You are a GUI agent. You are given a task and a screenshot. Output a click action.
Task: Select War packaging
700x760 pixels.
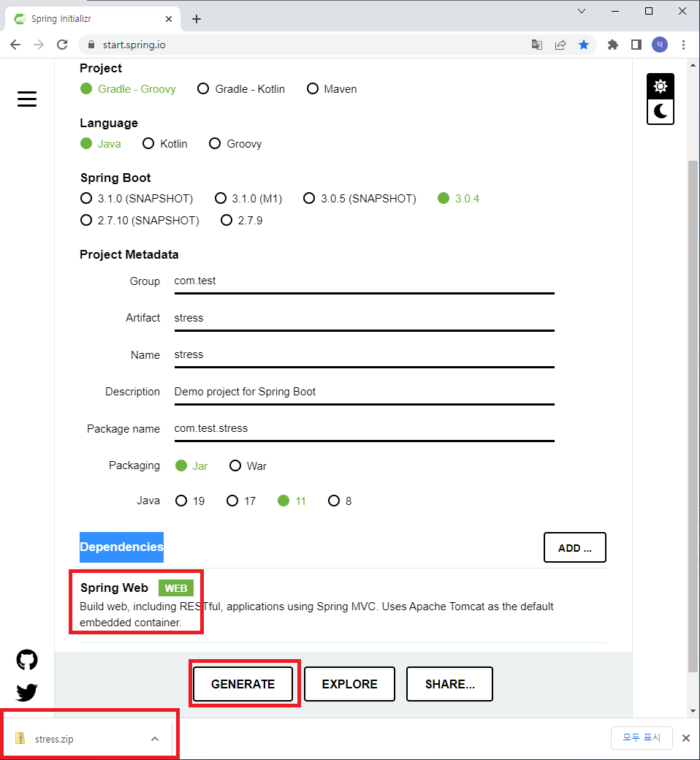248,465
